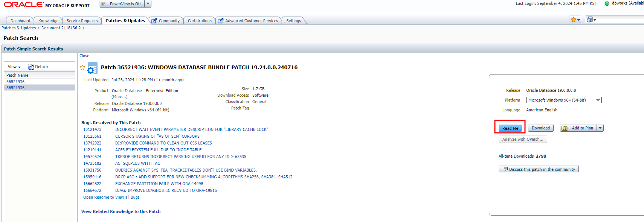Open bug 15959416 link
This screenshot has width=644, height=222.
[x=92, y=177]
